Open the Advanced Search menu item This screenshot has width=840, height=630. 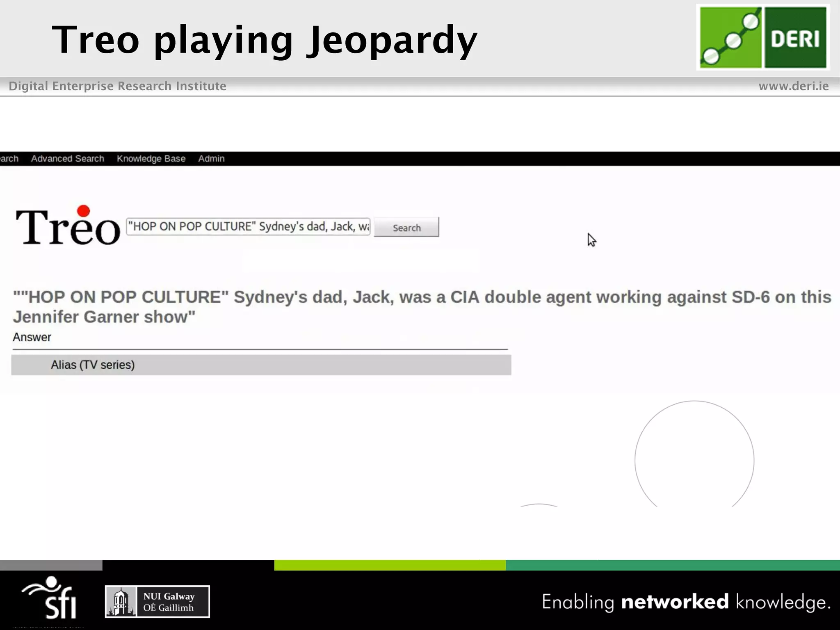pyautogui.click(x=68, y=159)
